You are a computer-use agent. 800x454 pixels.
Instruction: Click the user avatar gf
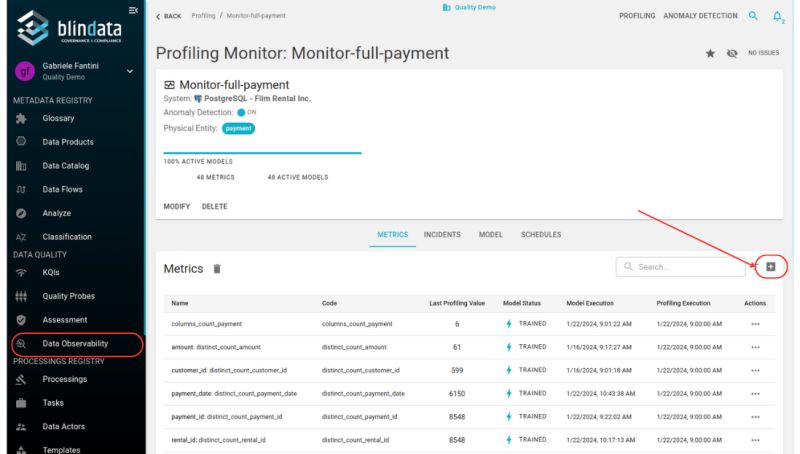click(24, 71)
